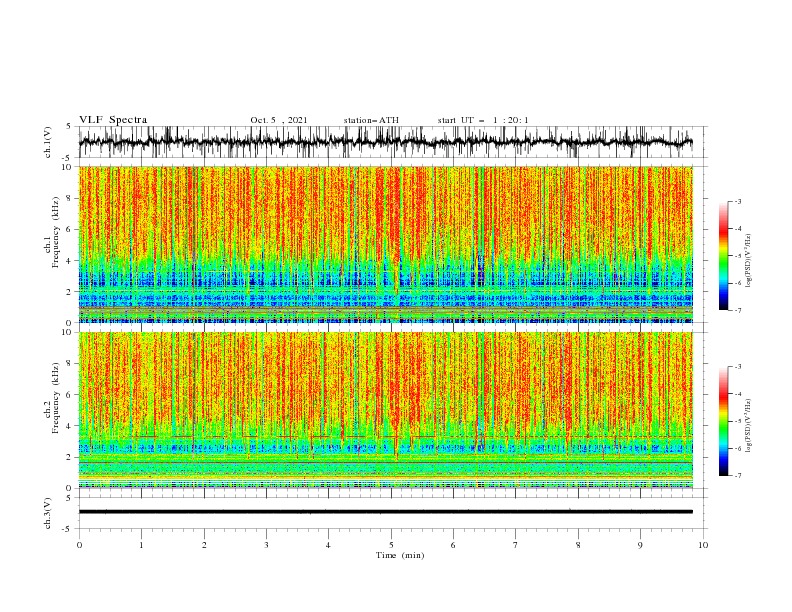Image resolution: width=792 pixels, height=612 pixels.
Task: Click the x-axis tick label "5" below ch.3
Action: point(391,545)
